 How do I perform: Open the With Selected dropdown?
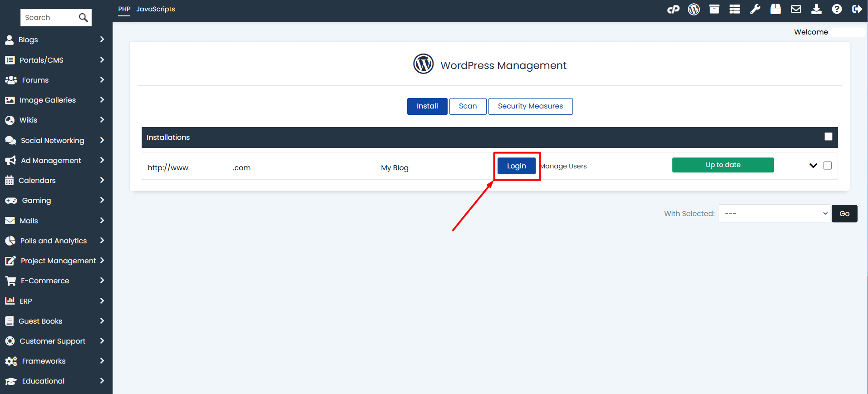coord(774,213)
